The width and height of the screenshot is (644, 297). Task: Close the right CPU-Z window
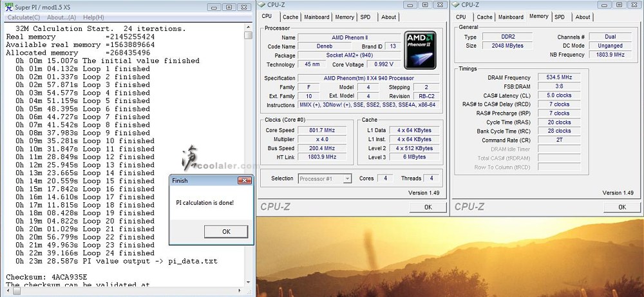pos(636,5)
